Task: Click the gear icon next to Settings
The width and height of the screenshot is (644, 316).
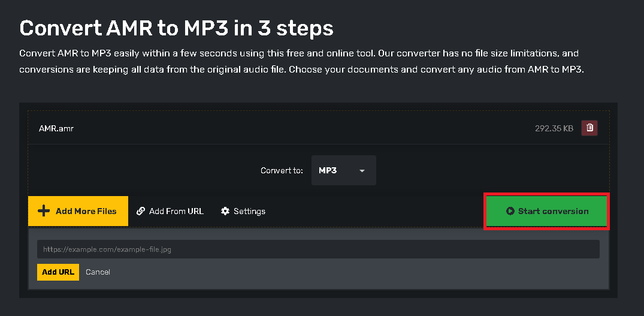Action: [x=225, y=211]
